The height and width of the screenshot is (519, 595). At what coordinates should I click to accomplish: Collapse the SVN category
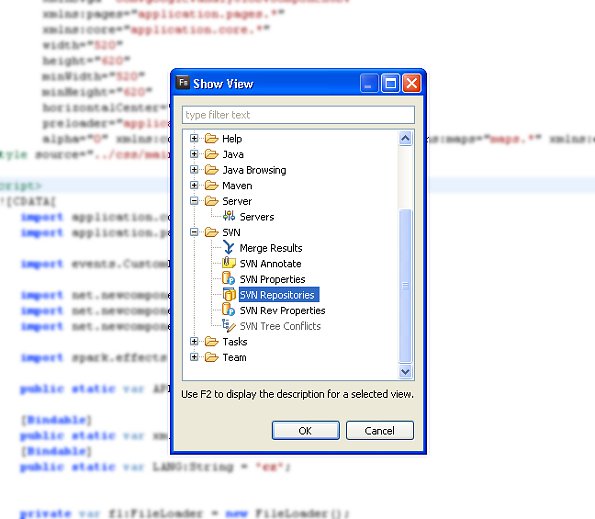(194, 232)
